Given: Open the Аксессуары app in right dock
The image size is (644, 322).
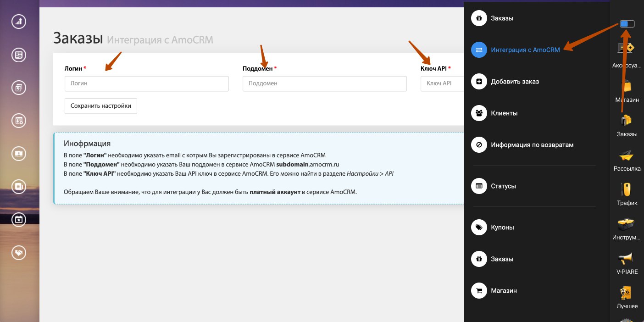Looking at the screenshot, I should point(627,55).
